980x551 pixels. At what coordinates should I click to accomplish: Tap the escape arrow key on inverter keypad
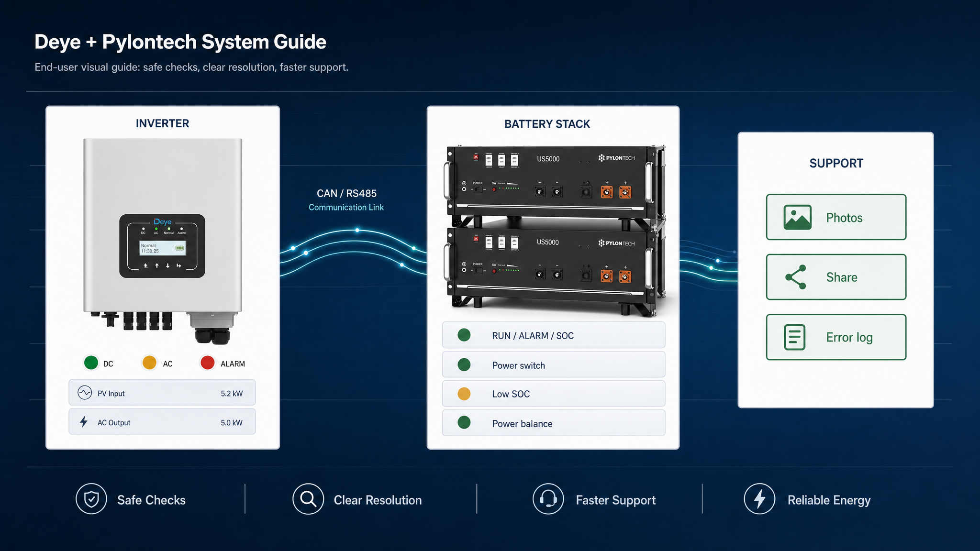(146, 265)
